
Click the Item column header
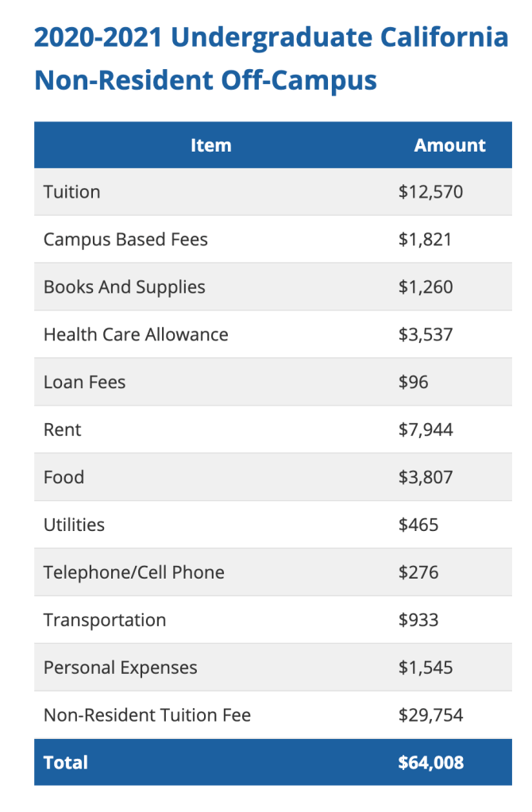[x=210, y=145]
